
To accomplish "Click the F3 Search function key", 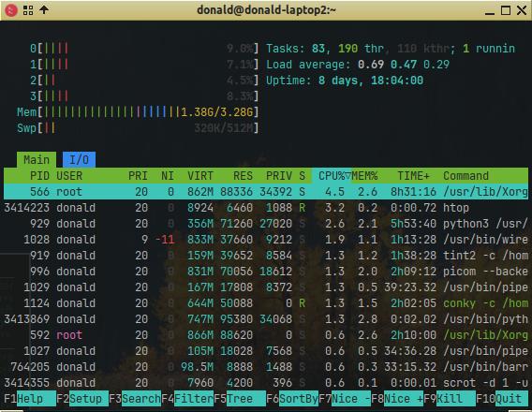I will tap(135, 399).
